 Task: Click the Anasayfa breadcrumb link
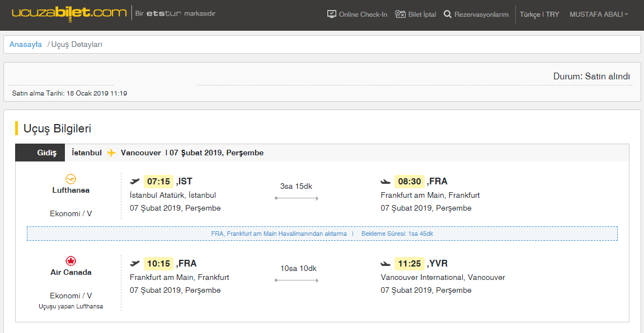click(x=26, y=44)
